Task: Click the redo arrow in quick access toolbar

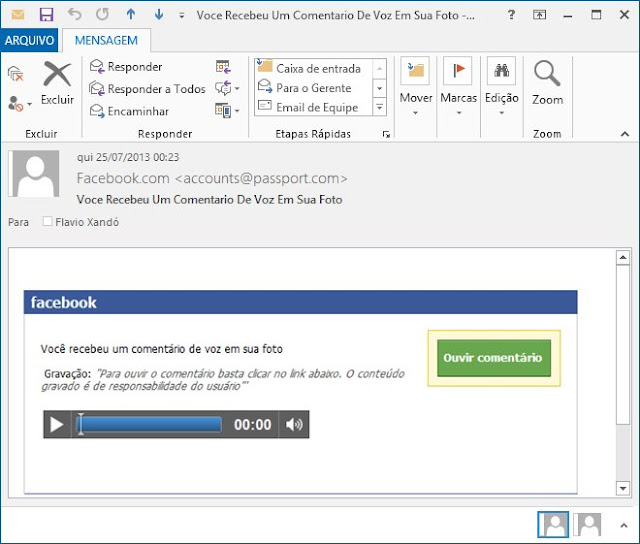Action: (102, 14)
